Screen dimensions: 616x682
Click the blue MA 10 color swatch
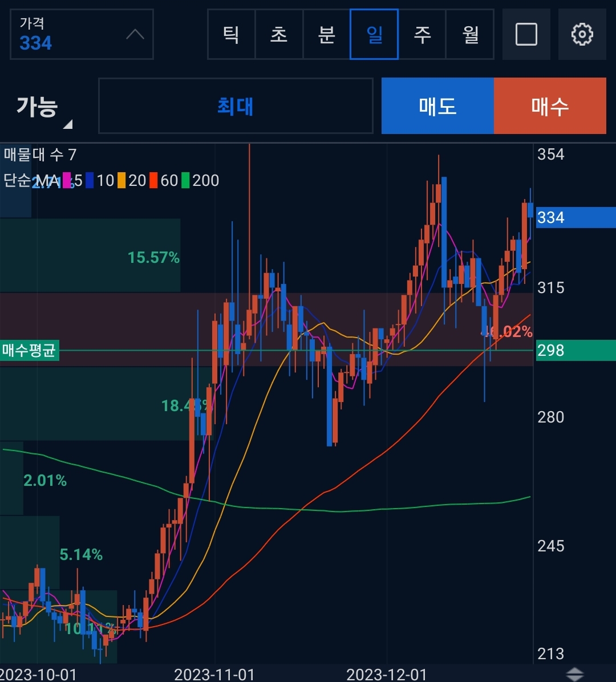point(90,181)
